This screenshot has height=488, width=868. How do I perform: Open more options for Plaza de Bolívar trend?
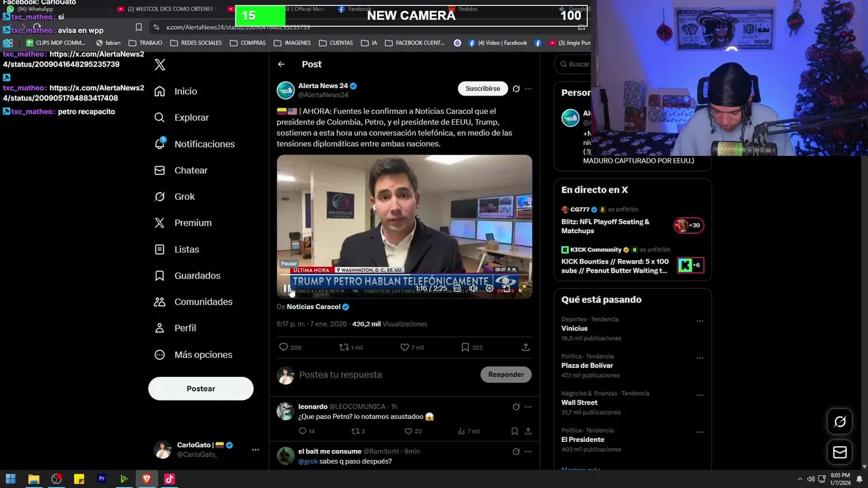(700, 358)
